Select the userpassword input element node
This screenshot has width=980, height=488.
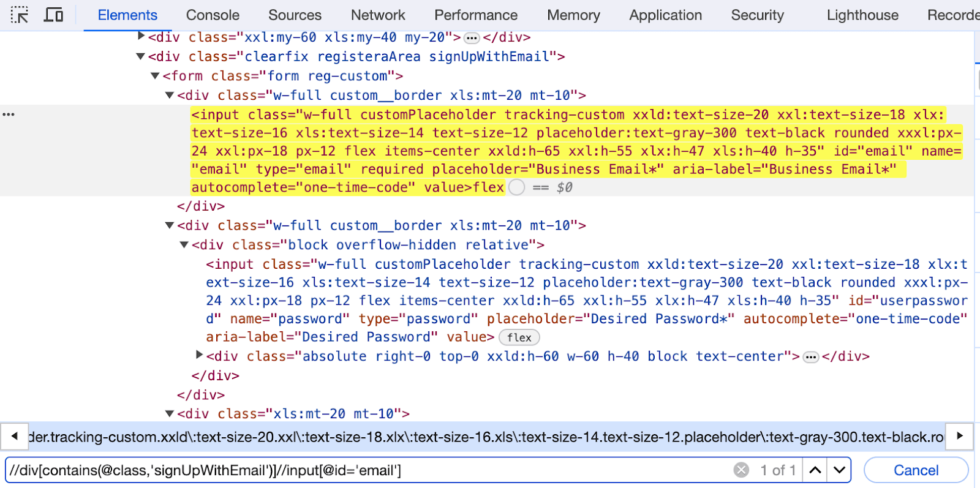(x=587, y=301)
